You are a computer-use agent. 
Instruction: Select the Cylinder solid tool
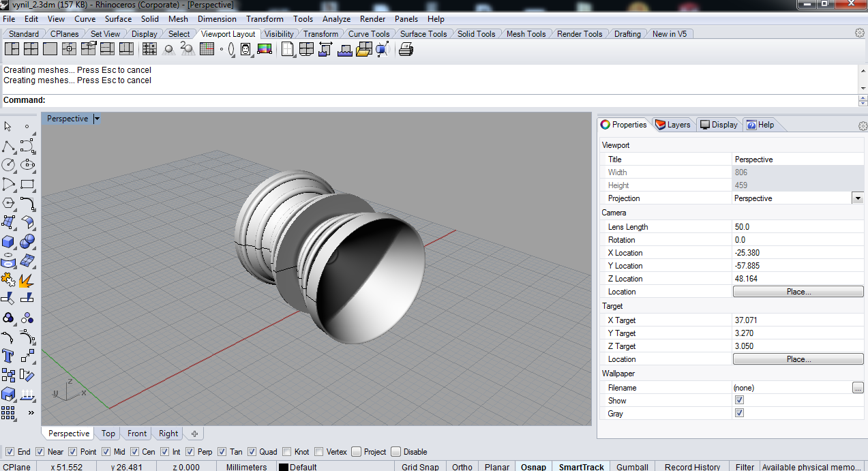(x=8, y=260)
